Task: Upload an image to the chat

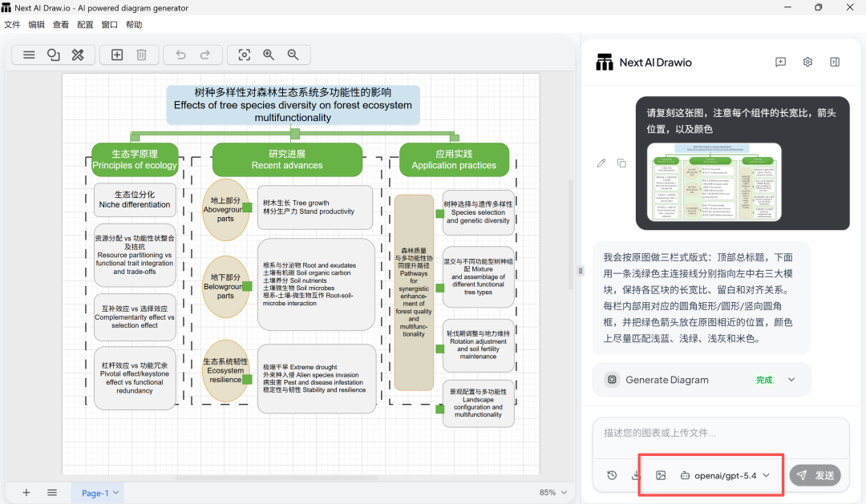Action: point(661,475)
